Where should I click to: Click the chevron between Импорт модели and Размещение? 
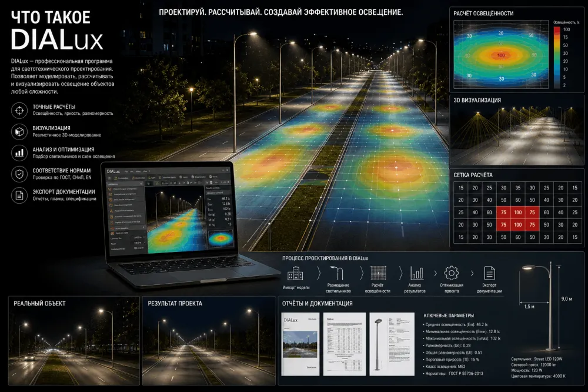click(319, 273)
